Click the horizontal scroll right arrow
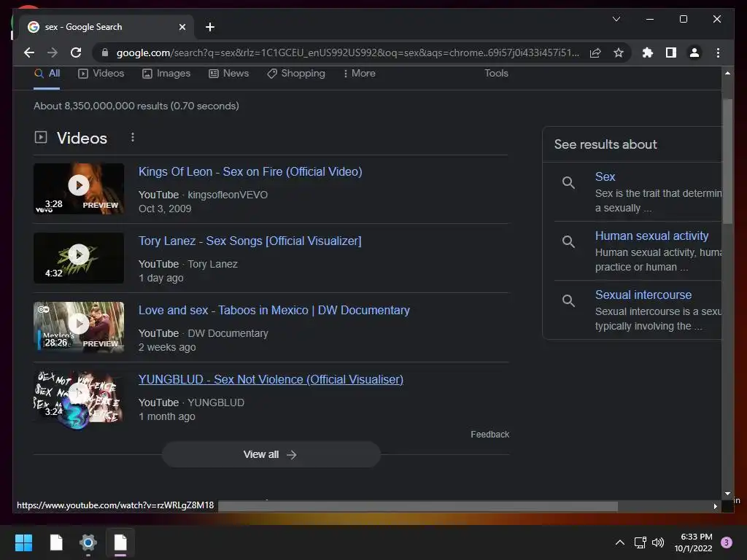Image resolution: width=747 pixels, height=560 pixels. click(x=715, y=507)
